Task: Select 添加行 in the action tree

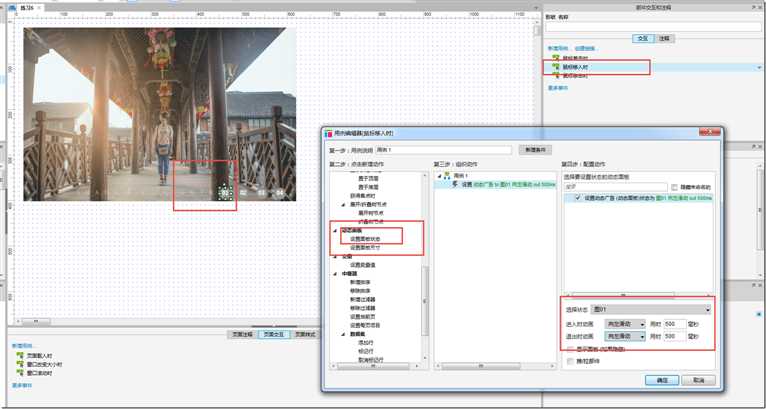Action: click(x=366, y=343)
